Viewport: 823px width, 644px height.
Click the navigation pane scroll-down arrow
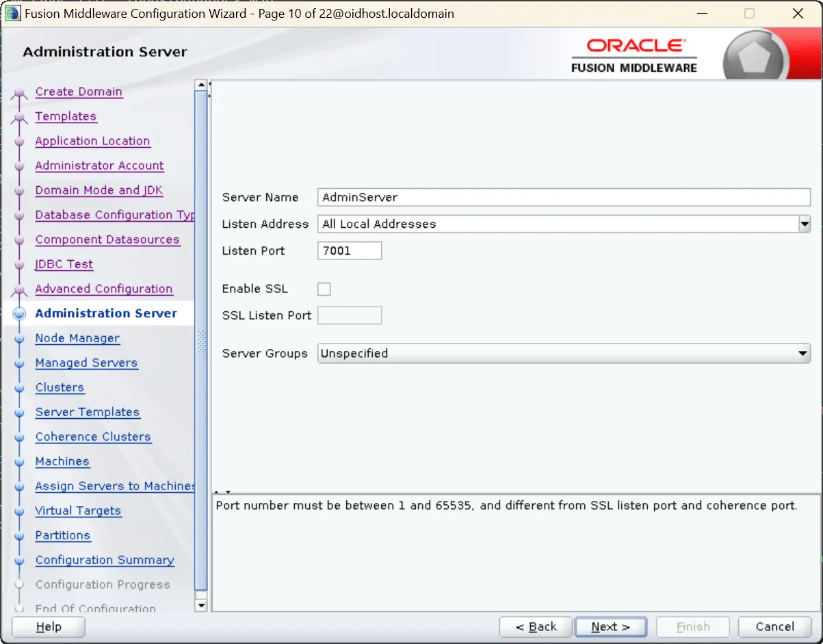click(x=201, y=606)
